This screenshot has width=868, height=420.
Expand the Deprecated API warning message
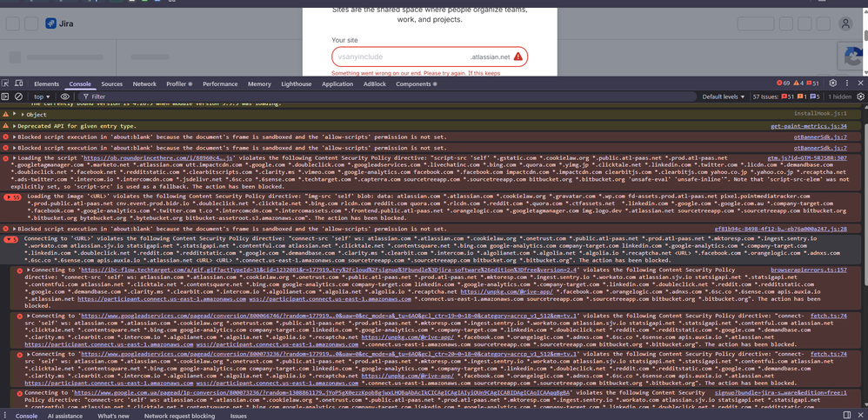(16, 126)
